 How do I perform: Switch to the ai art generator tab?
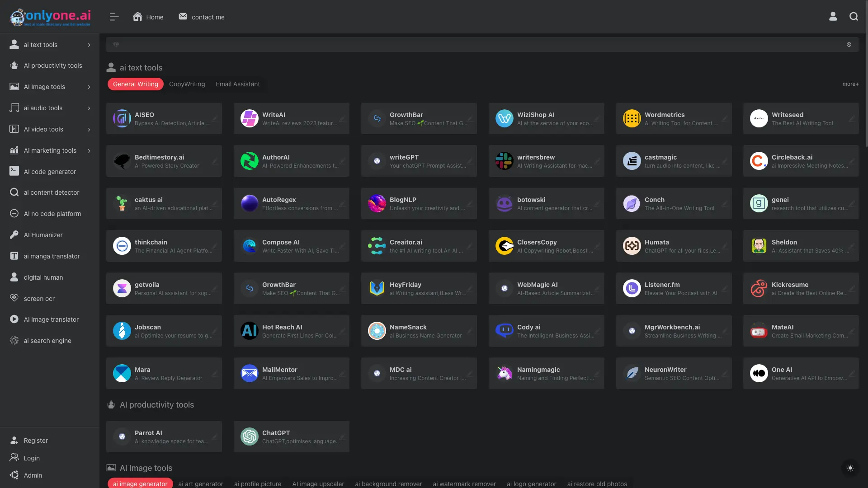coord(201,483)
